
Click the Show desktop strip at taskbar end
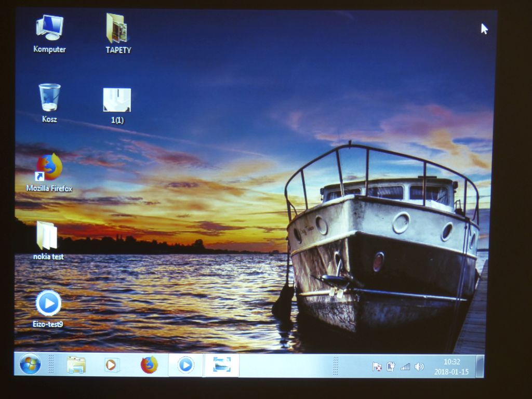480,366
